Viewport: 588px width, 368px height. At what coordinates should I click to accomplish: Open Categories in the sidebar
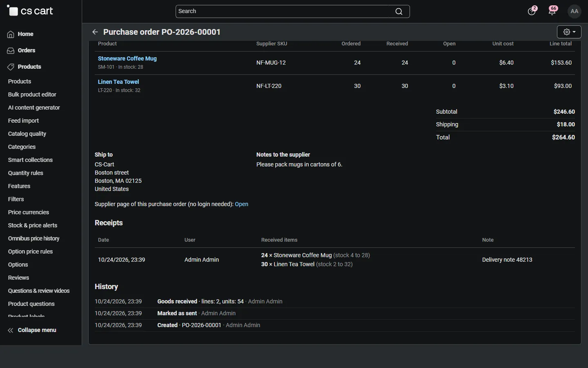pos(22,147)
